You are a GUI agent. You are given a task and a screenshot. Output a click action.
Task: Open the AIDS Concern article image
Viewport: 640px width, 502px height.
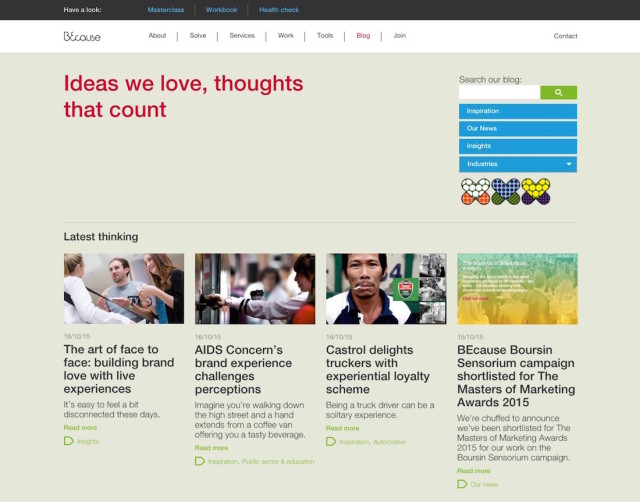(x=255, y=289)
